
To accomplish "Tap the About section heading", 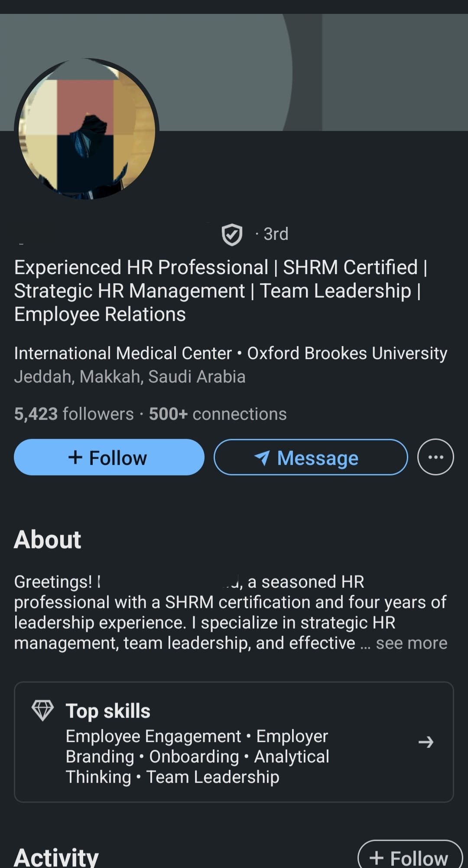I will click(x=48, y=540).
